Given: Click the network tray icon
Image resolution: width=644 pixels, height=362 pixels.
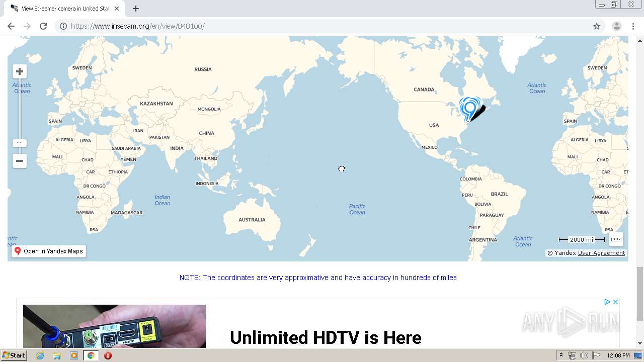Looking at the screenshot, I should click(572, 355).
